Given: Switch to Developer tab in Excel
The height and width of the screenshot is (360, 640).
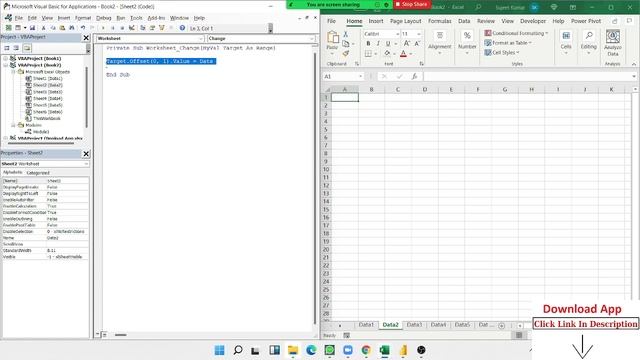Looking at the screenshot, I should coord(533,21).
